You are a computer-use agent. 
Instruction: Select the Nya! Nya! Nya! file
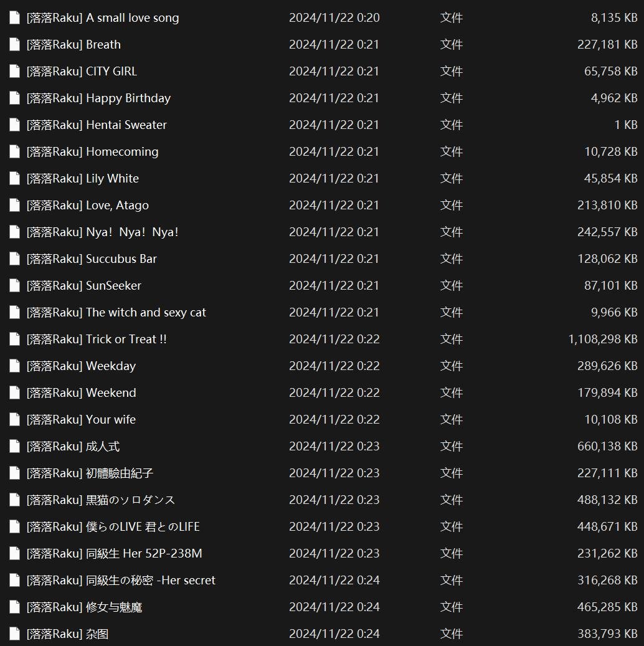point(103,232)
